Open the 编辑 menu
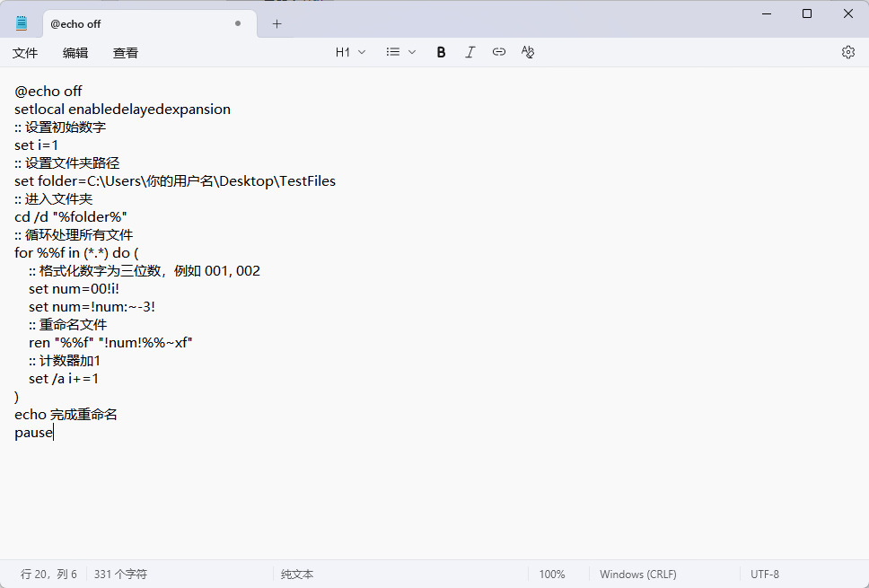This screenshot has width=869, height=588. tap(75, 53)
